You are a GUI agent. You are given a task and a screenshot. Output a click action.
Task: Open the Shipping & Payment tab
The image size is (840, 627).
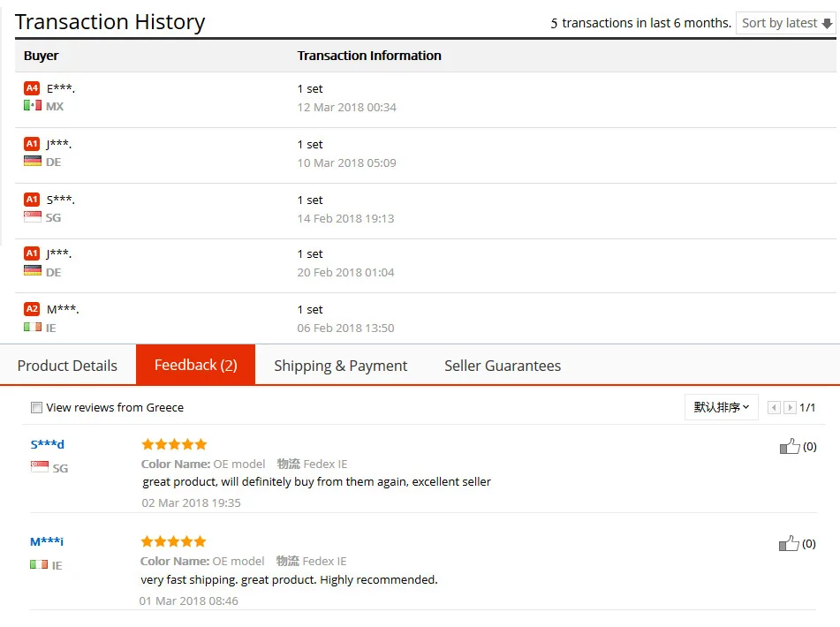341,366
